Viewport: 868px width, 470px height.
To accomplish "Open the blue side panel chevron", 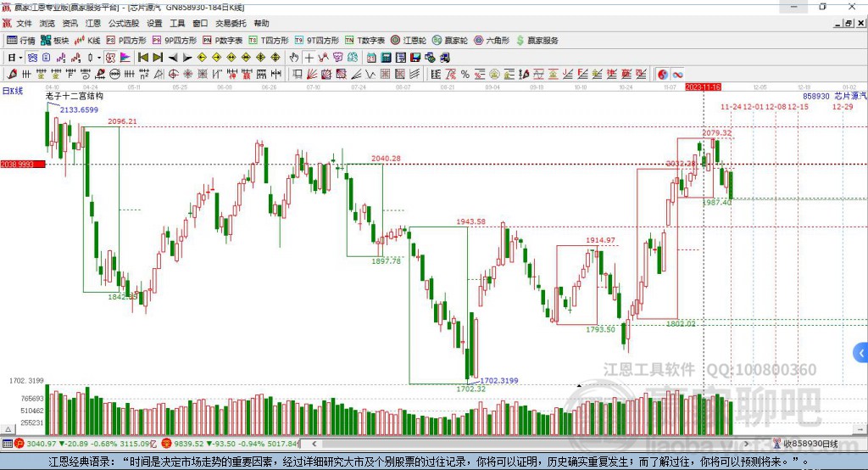I will tap(861, 353).
